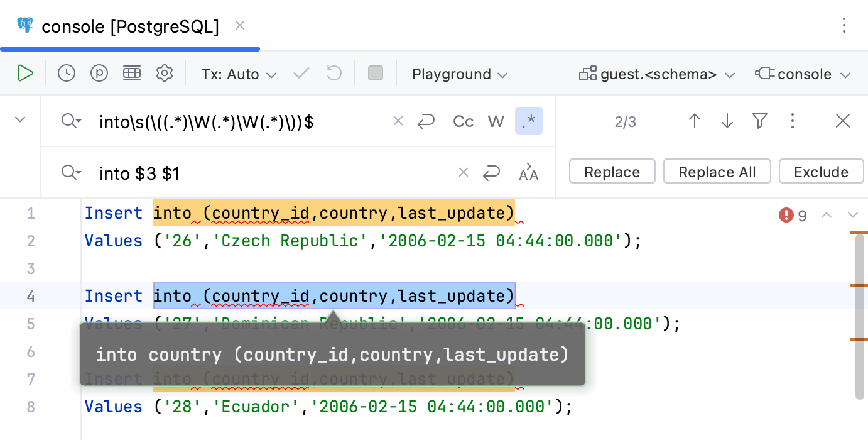Roll back the transaction via the rollback icon
The image size is (868, 440).
[334, 74]
